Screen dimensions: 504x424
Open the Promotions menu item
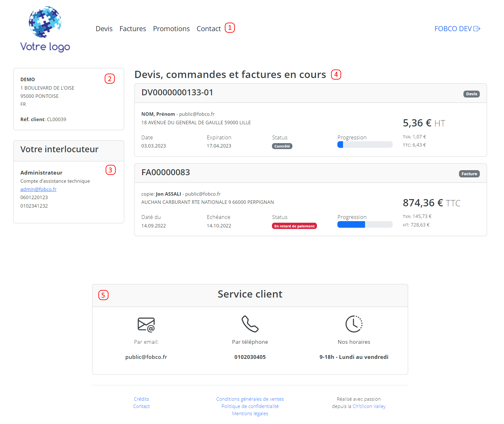pos(171,29)
